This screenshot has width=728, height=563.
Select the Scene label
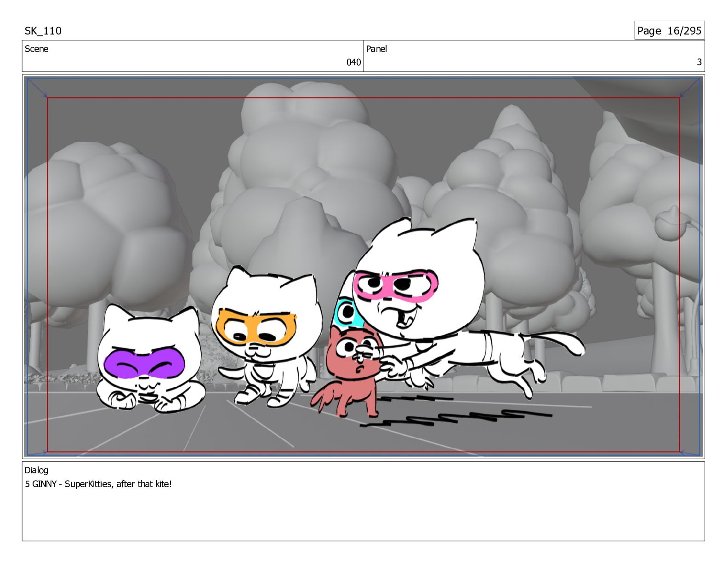(x=36, y=49)
